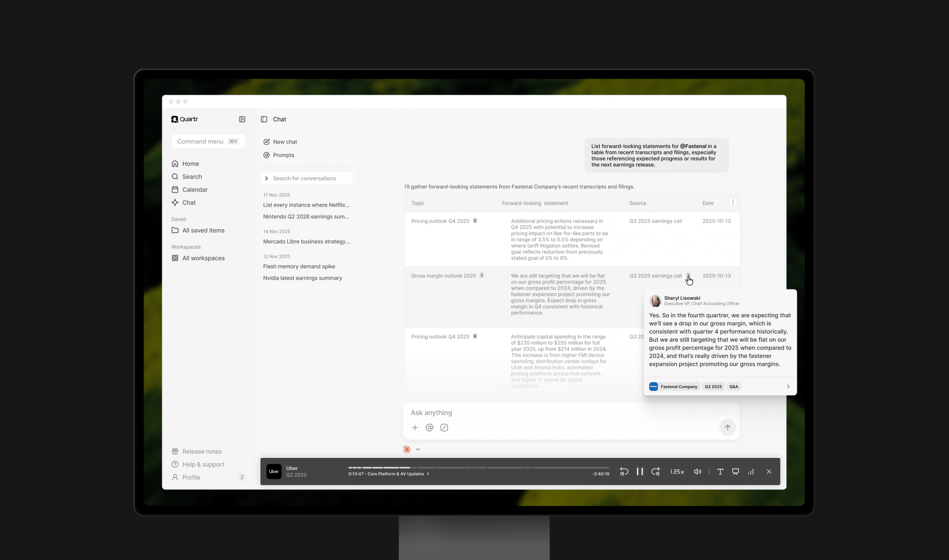
Task: Open Search in the sidebar
Action: (186, 177)
